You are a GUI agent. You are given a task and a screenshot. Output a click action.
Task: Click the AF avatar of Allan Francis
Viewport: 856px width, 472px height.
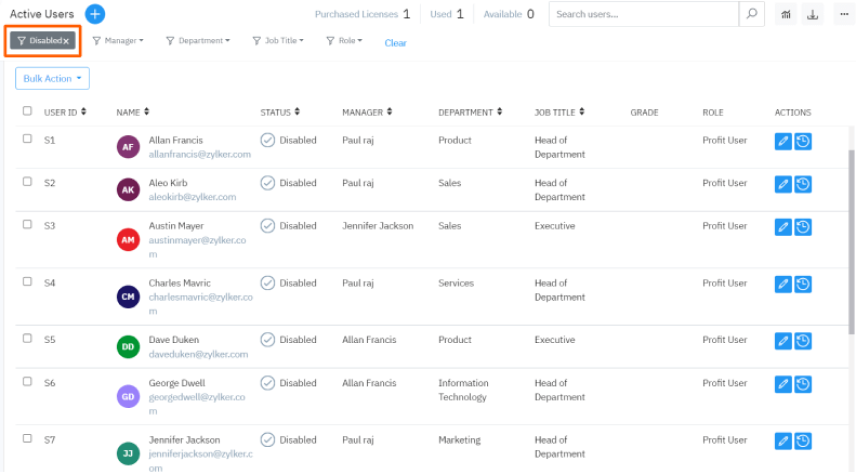click(x=128, y=147)
